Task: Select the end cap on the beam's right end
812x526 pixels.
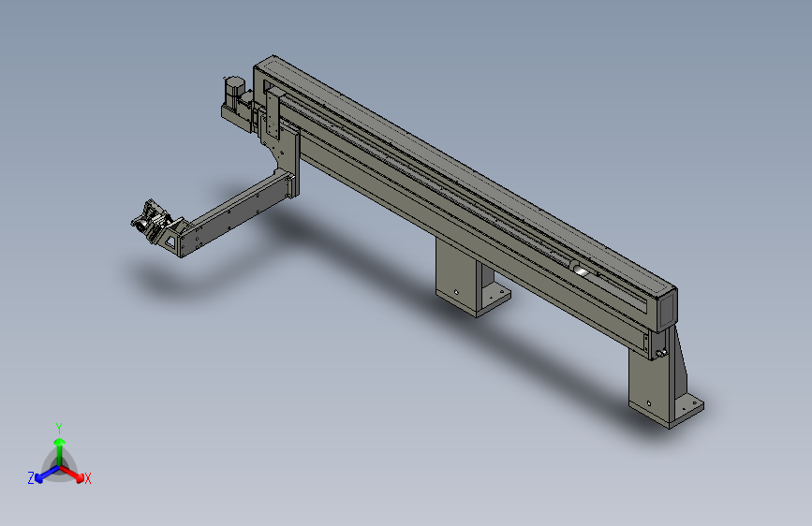Action: click(667, 309)
